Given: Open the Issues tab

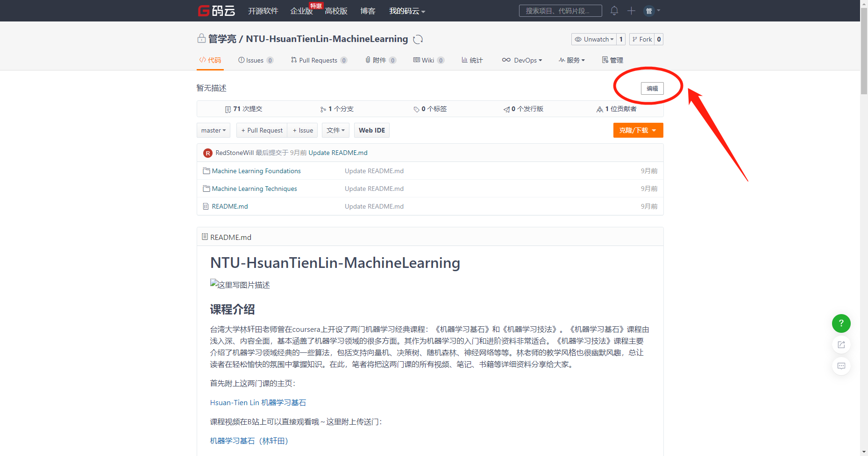Looking at the screenshot, I should [256, 60].
